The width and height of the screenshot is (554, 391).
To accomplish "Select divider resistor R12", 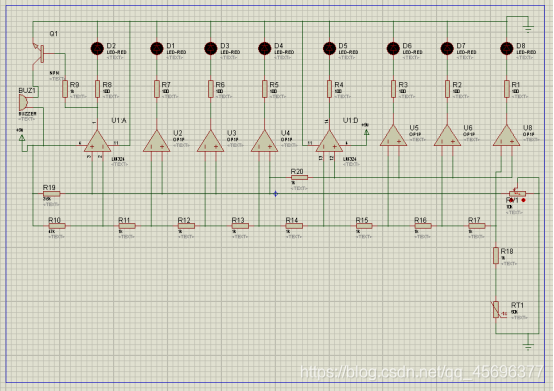I will pyautogui.click(x=186, y=226).
